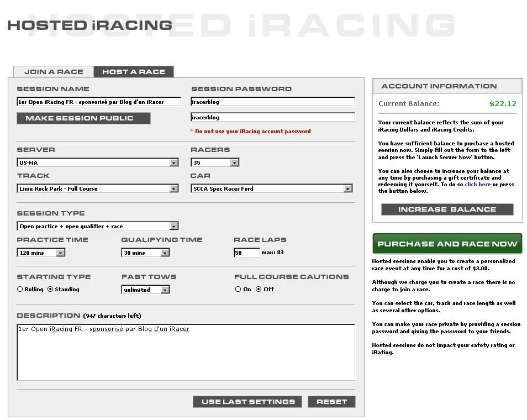
Task: Click the Session Name input field
Action: click(x=99, y=102)
